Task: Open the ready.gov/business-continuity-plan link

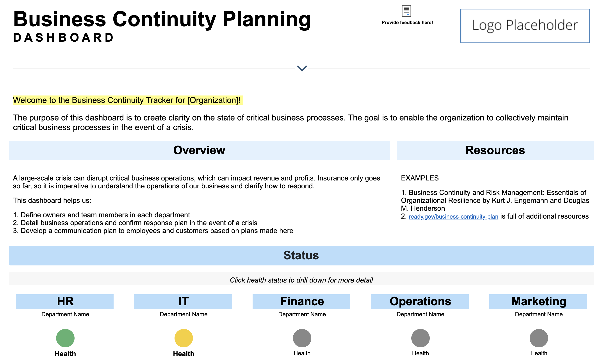Action: click(453, 217)
